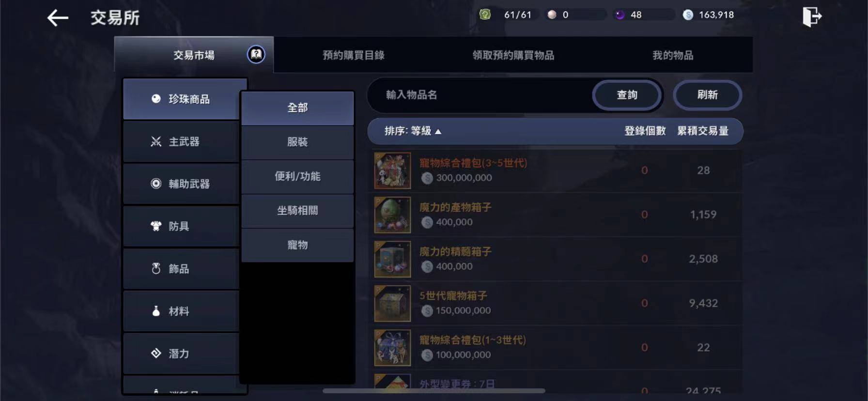Select the 寵物 subcategory filter
Viewport: 868px width, 401px height.
(x=297, y=245)
